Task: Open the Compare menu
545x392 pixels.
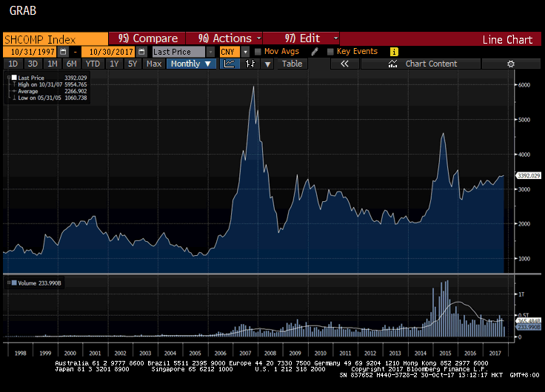Action: [148, 38]
